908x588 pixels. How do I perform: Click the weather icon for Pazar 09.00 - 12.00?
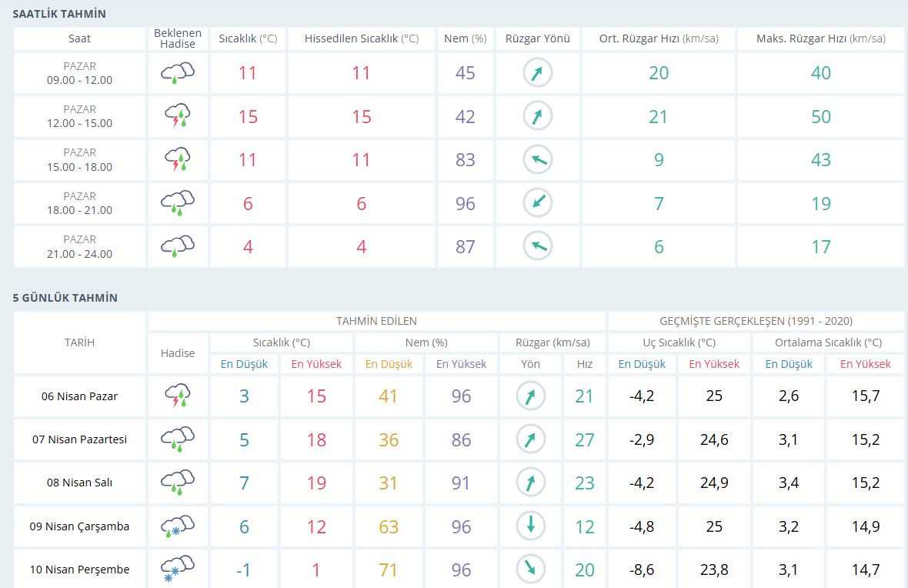pyautogui.click(x=177, y=73)
